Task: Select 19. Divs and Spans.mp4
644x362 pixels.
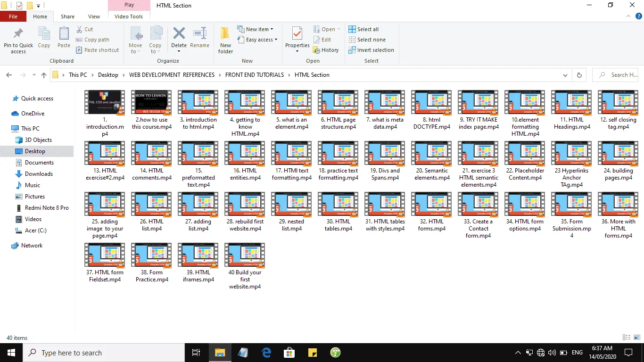Action: (x=385, y=161)
